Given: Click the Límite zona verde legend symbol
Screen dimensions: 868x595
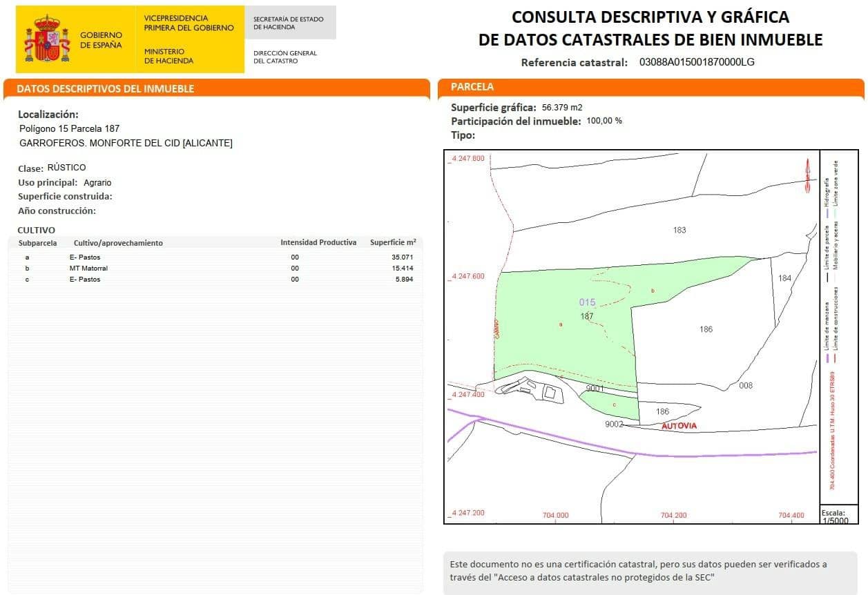Looking at the screenshot, I should pyautogui.click(x=836, y=215).
